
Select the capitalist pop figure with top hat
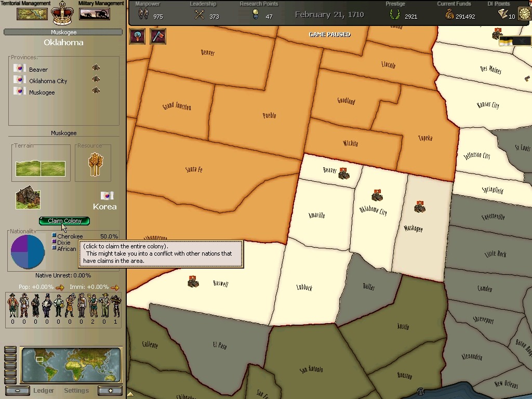[47, 305]
